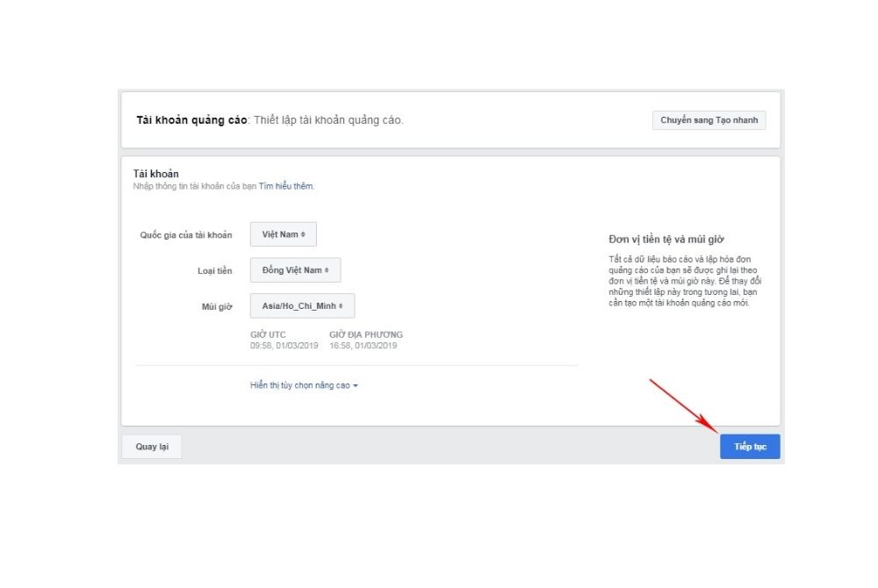Expand Hiển thị tùy chọn nâng cao

304,385
